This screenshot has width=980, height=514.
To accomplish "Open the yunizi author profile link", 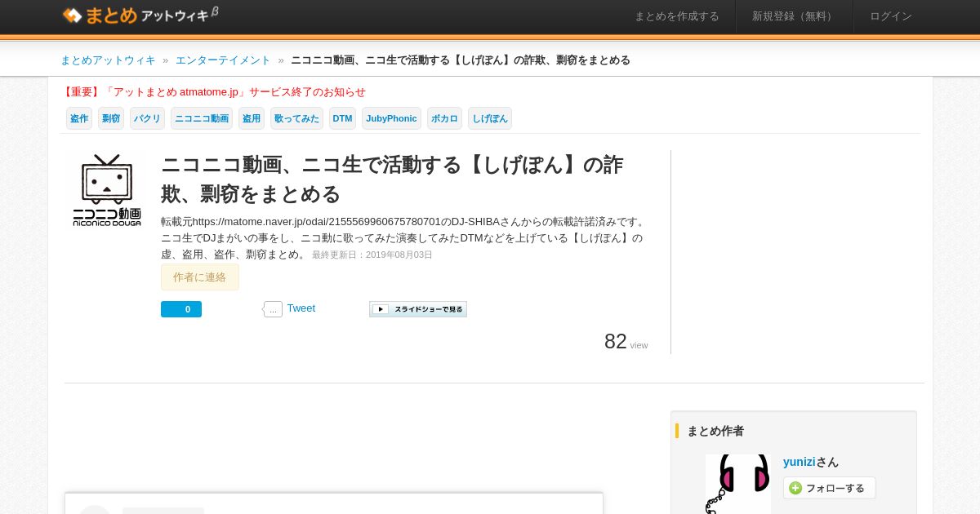I will (799, 462).
